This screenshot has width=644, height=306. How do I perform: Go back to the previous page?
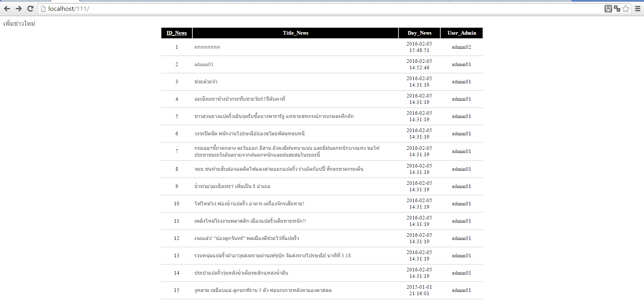(7, 8)
